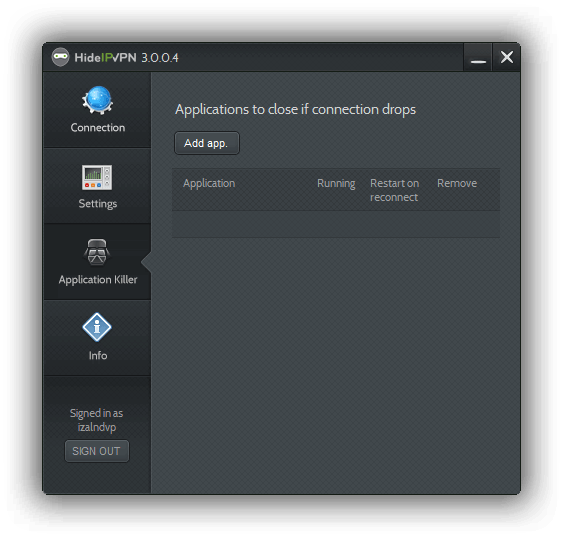
Task: Click the HideIPVPN logo icon
Action: coord(60,57)
